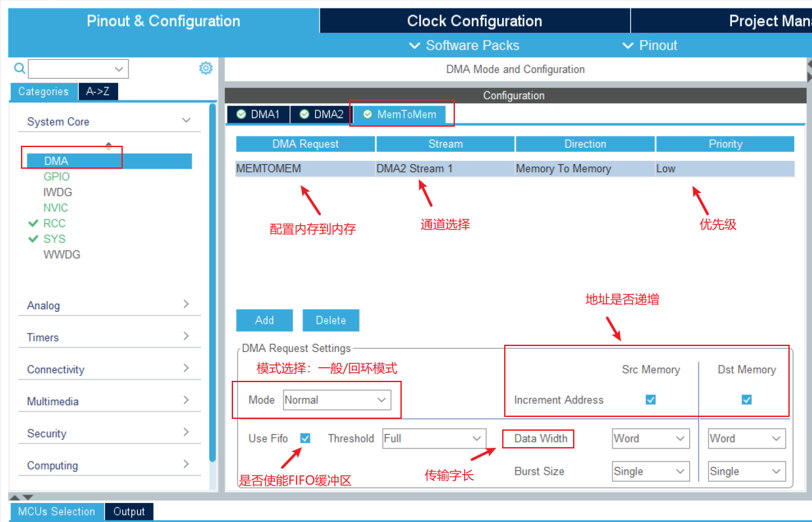Click the green check beside SYS

[33, 239]
